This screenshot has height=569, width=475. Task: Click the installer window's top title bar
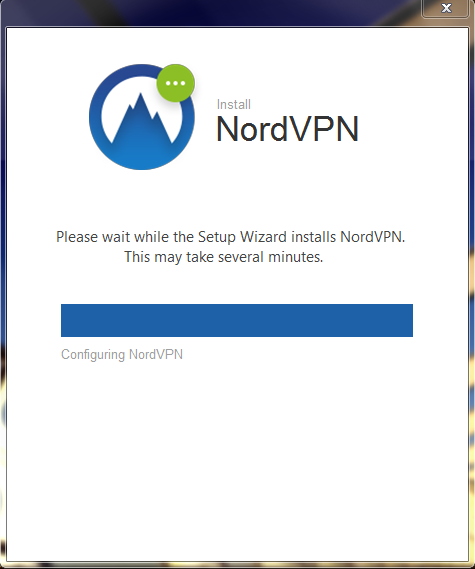210,13
